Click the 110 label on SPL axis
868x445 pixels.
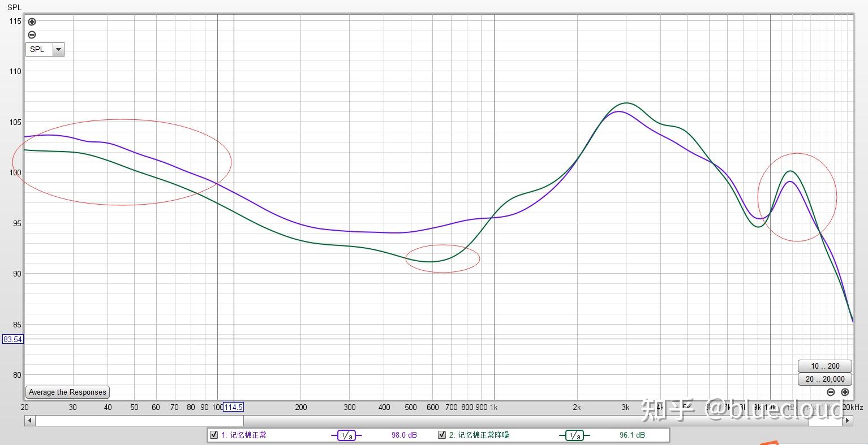(x=15, y=71)
